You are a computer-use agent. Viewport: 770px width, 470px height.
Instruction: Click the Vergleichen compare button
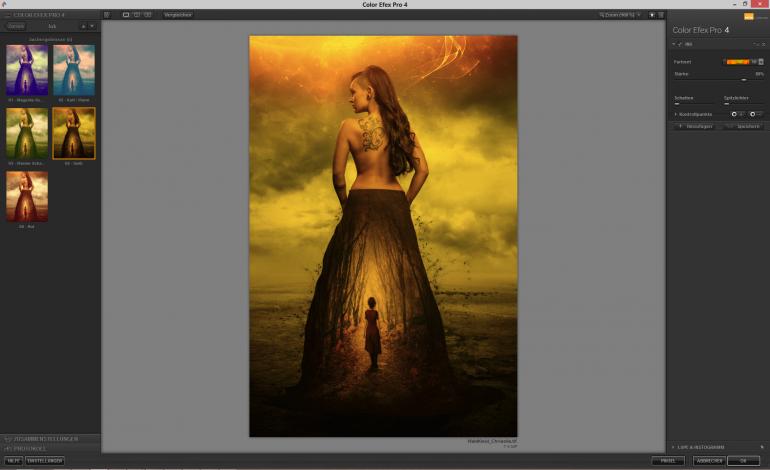[178, 15]
